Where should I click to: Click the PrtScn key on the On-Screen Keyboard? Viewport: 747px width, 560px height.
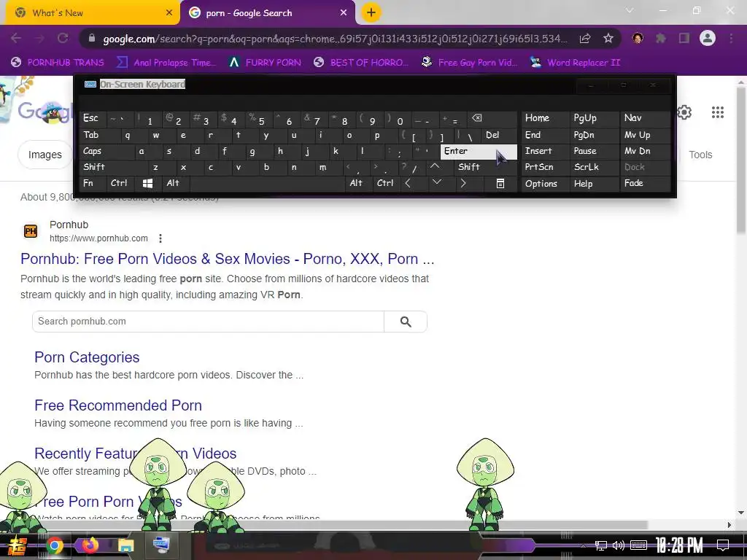(545, 167)
